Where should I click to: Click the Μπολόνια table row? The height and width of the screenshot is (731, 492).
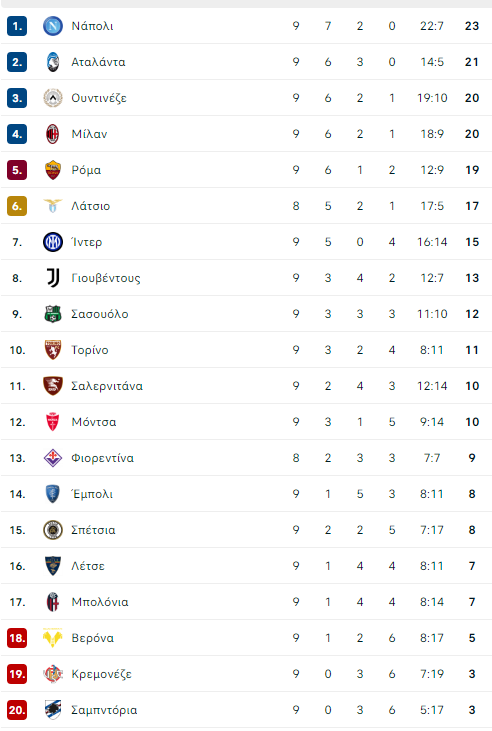[x=246, y=602]
